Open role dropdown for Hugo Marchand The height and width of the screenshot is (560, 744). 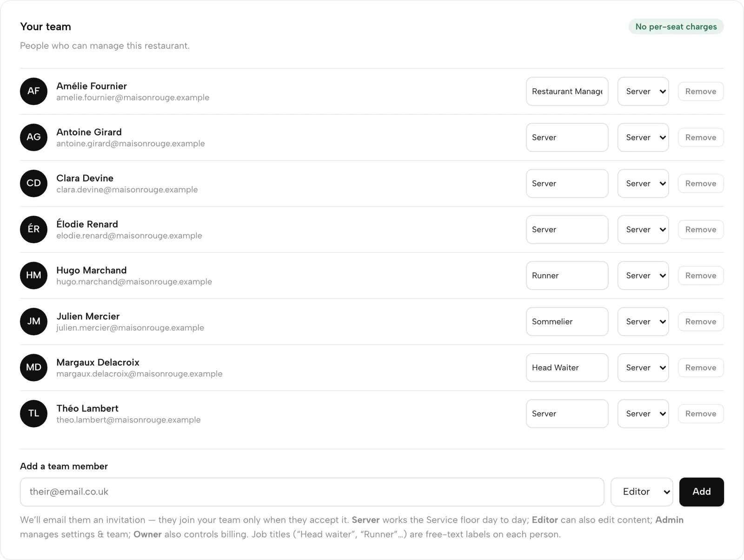[643, 275]
